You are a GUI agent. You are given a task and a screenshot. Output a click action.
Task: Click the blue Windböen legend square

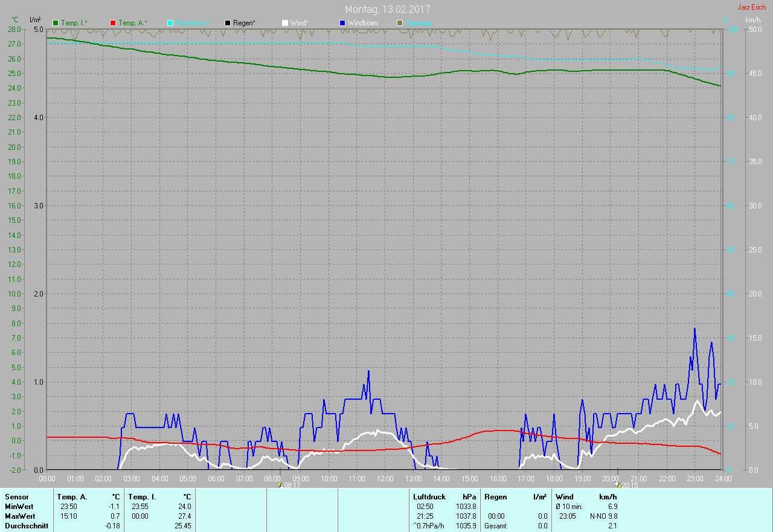pyautogui.click(x=342, y=23)
